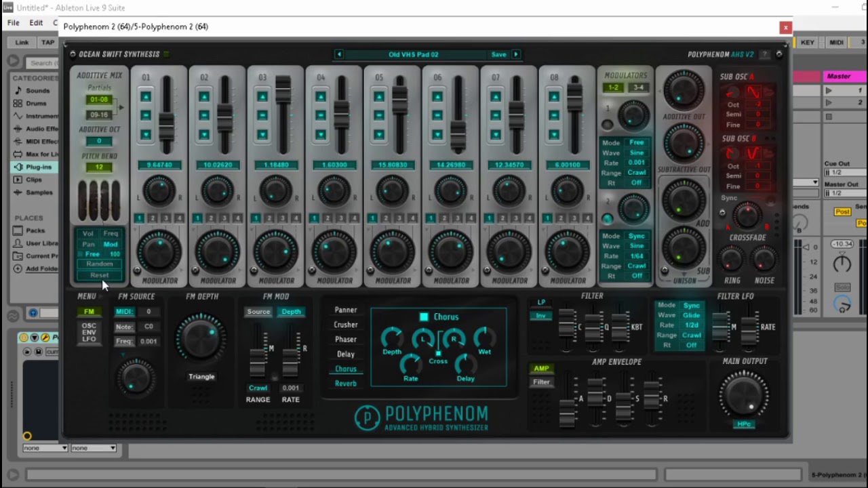The image size is (868, 488).
Task: Change Modulator 1 Wave value Sine
Action: pos(637,153)
